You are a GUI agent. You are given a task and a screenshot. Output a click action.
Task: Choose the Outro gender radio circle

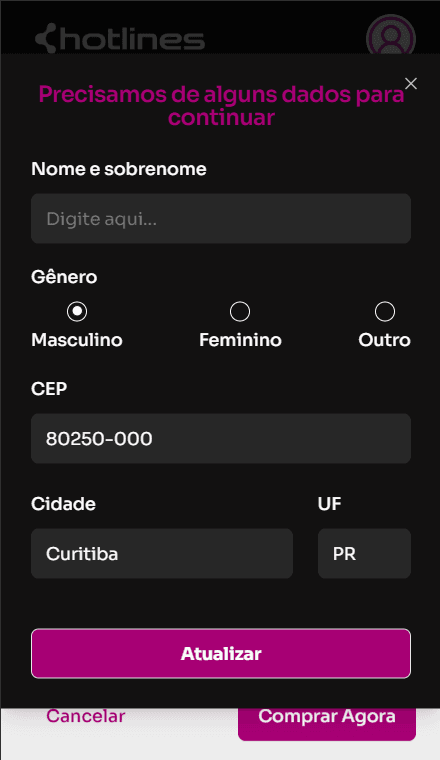(x=385, y=312)
